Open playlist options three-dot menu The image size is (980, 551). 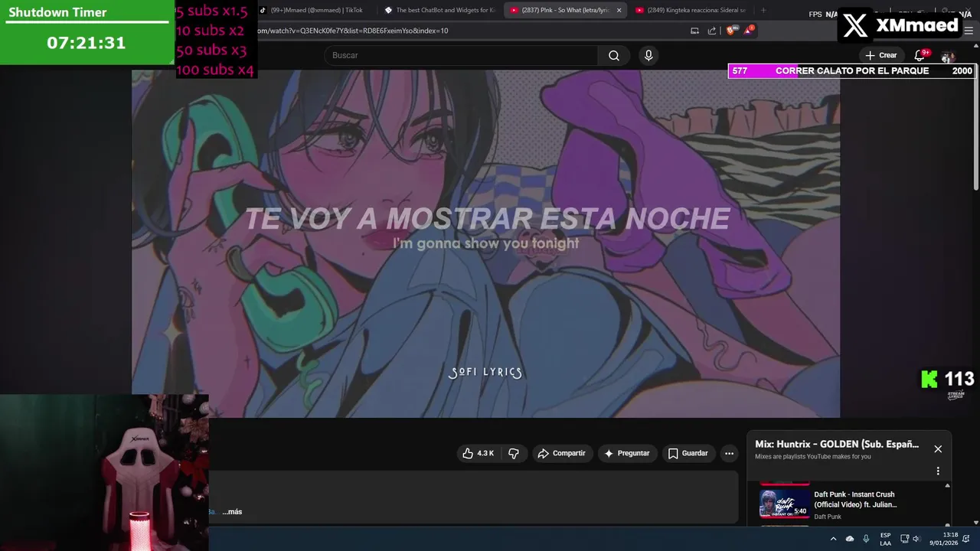(938, 471)
